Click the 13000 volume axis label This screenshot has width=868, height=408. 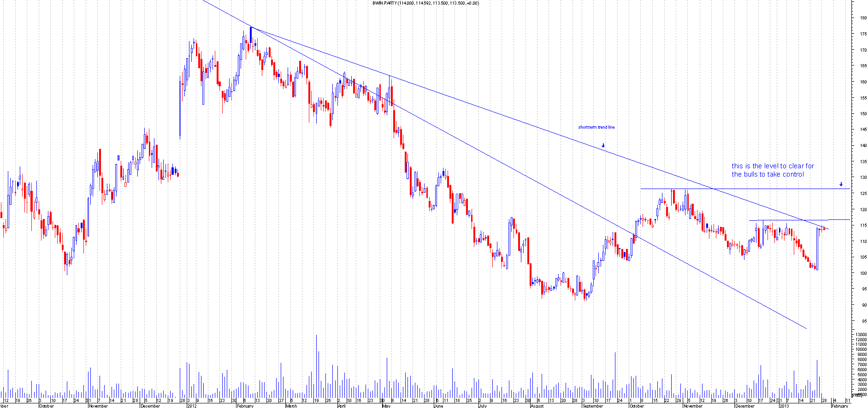pyautogui.click(x=861, y=335)
